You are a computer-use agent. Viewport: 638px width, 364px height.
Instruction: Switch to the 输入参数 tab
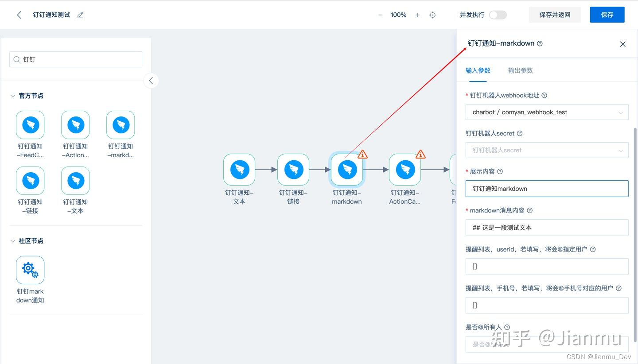pyautogui.click(x=478, y=70)
